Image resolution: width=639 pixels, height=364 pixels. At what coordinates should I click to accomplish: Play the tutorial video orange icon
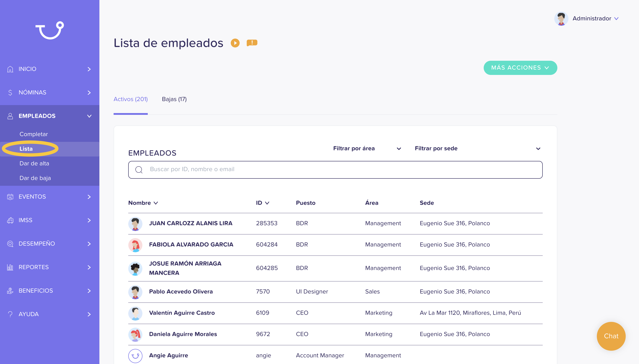tap(235, 43)
